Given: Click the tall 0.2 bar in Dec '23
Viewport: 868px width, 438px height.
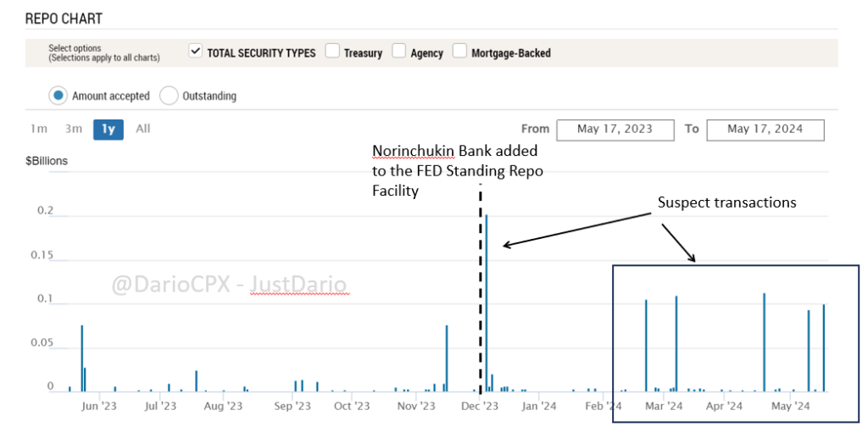Looking at the screenshot, I should click(487, 303).
